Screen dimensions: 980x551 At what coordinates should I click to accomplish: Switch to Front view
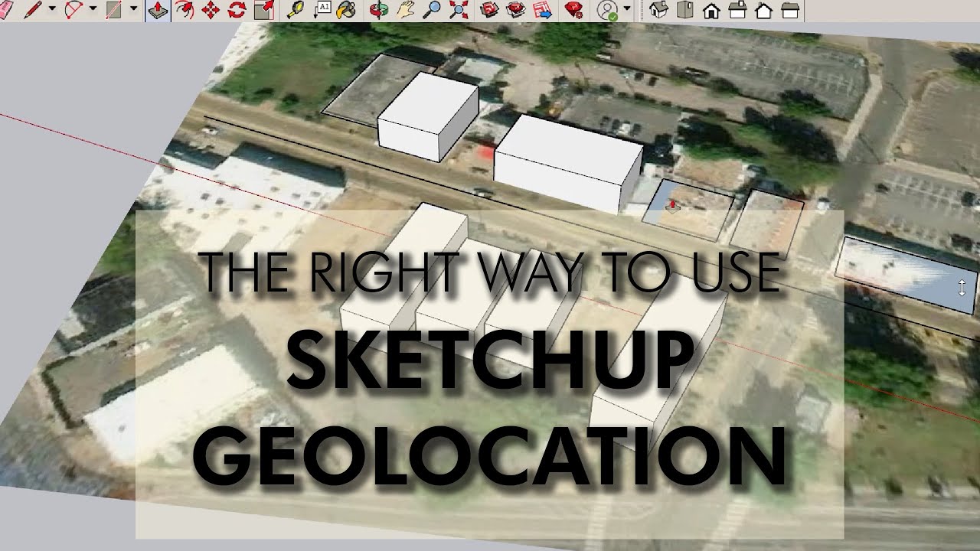click(x=711, y=10)
